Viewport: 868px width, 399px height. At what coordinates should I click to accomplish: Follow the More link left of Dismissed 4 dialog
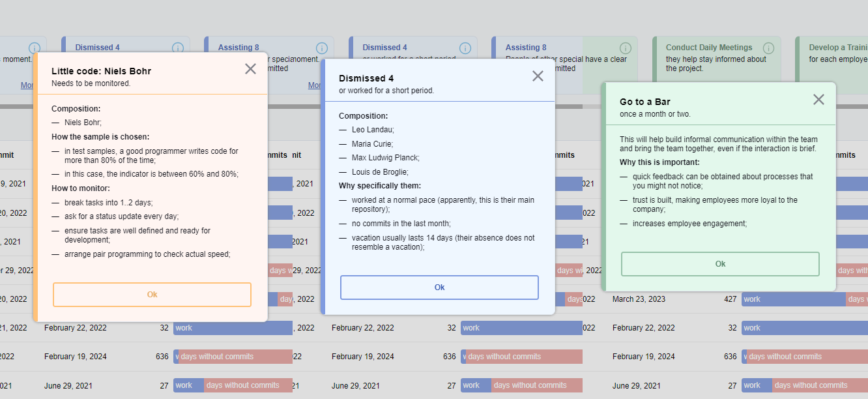tap(314, 85)
